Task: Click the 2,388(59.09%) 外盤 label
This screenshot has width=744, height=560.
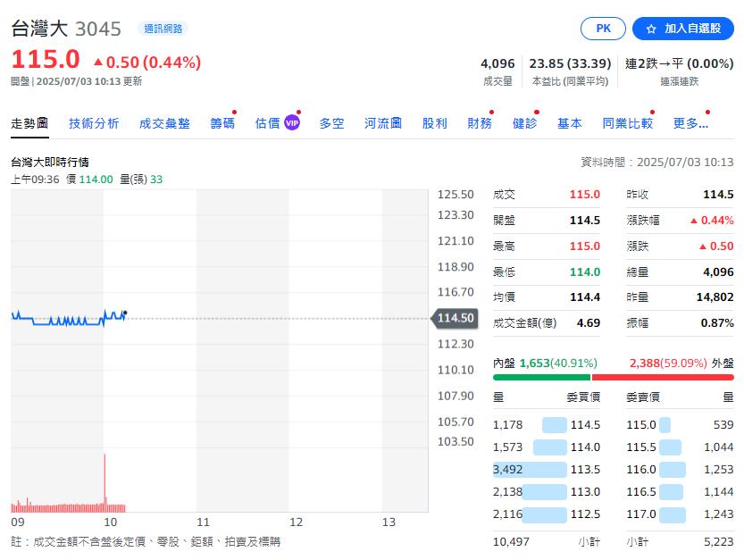Action: [x=681, y=363]
